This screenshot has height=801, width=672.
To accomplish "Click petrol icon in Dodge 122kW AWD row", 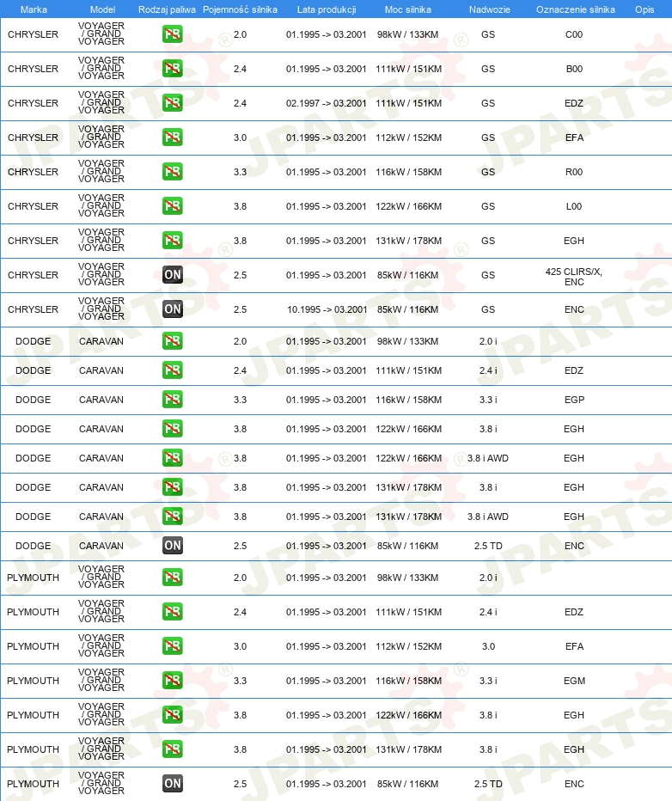I will tap(173, 458).
